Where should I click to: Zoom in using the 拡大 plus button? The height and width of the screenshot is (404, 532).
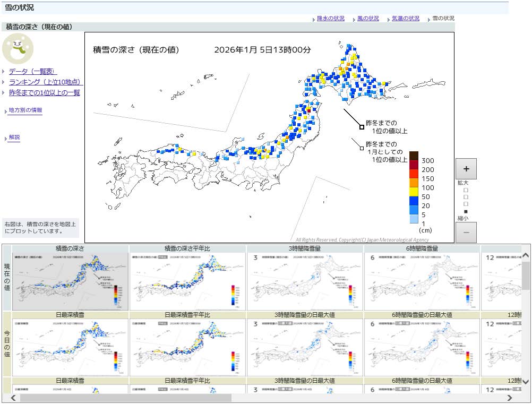(466, 169)
